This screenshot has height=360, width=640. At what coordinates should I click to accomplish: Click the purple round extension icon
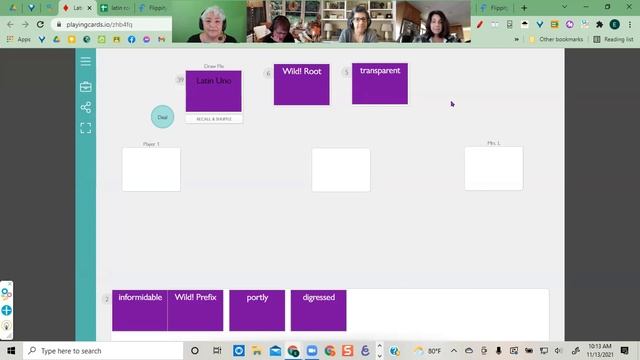tap(569, 24)
